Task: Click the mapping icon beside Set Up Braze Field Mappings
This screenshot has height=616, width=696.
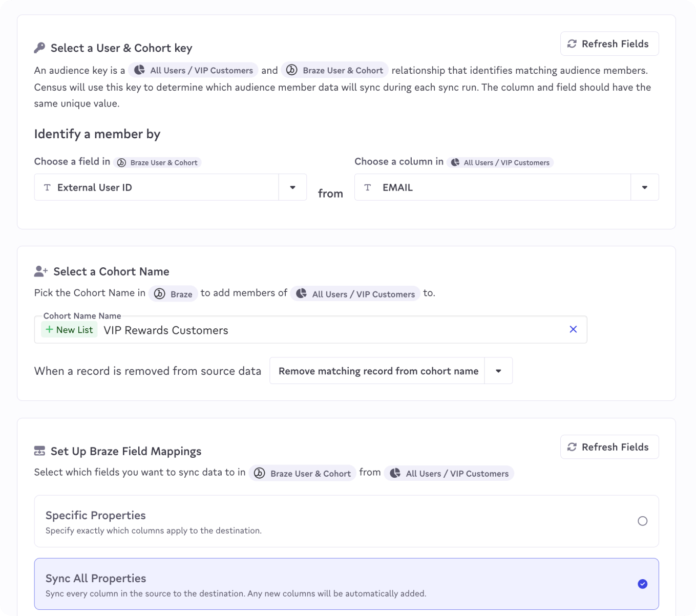Action: point(39,451)
